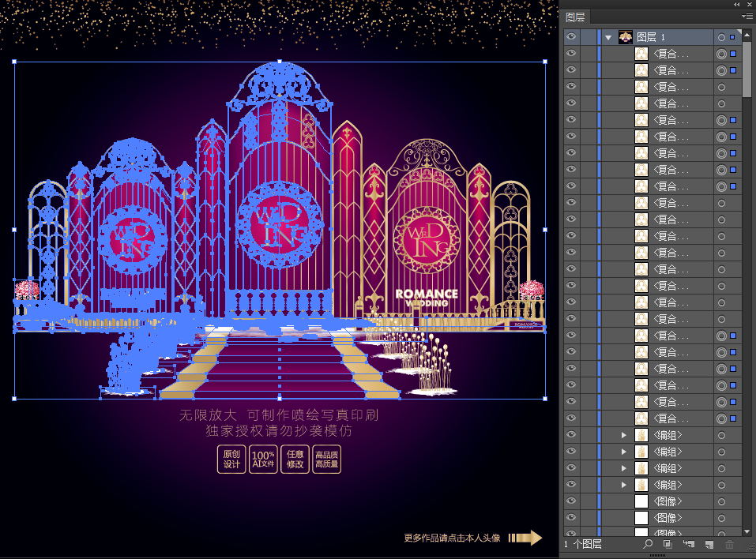Click the 100% AI文件 badge on the canvas

[263, 460]
